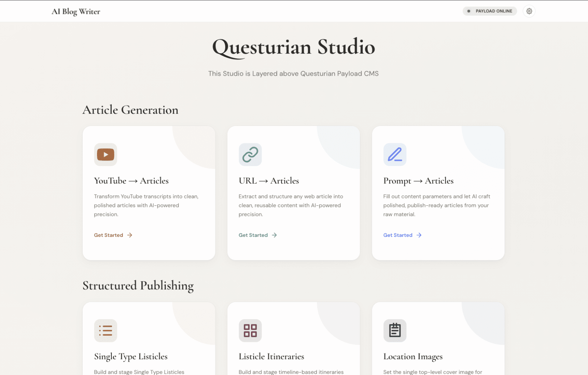Click the Structured Publishing section heading
588x375 pixels.
coord(138,286)
